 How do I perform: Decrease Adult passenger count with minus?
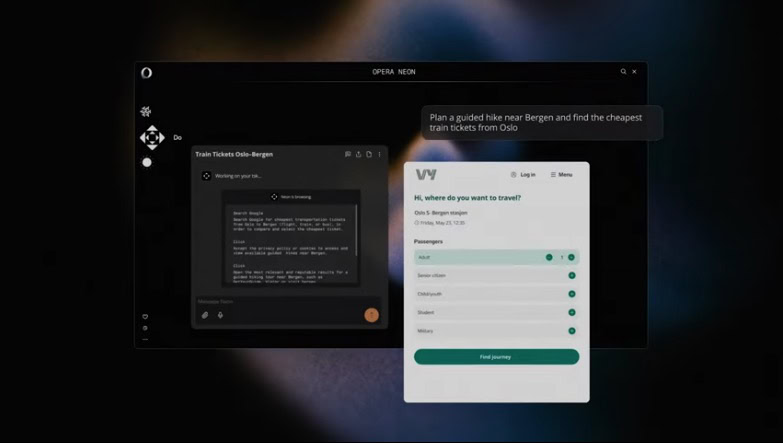[x=549, y=257]
